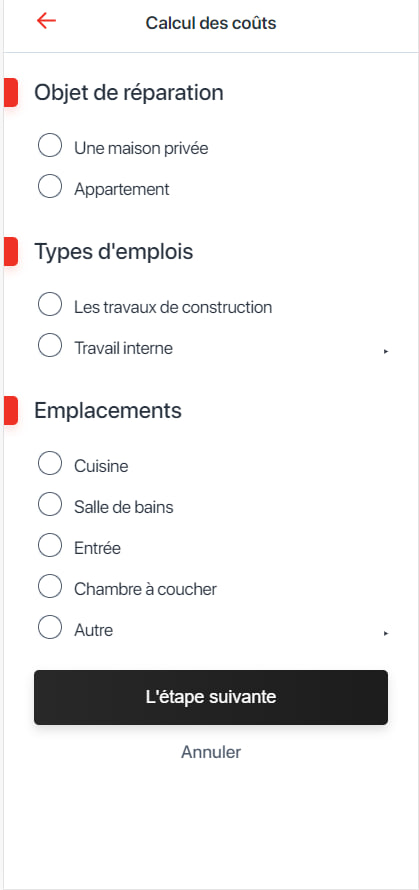
Task: Click the Emplacements section heading
Action: [x=108, y=410]
